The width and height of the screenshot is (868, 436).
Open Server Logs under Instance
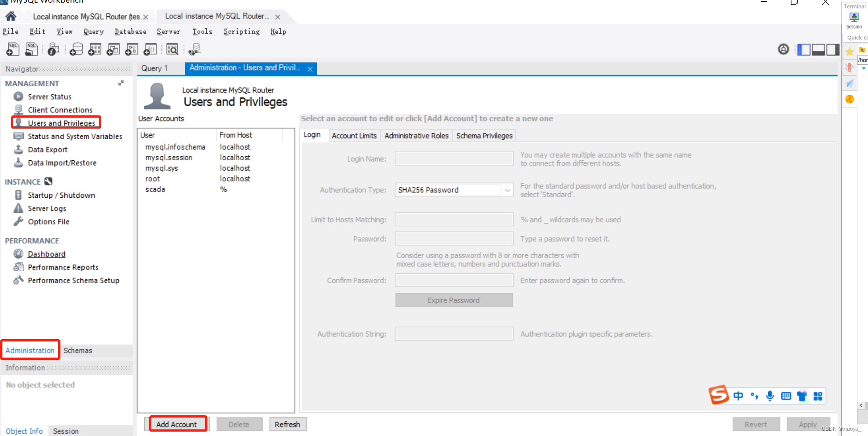47,208
